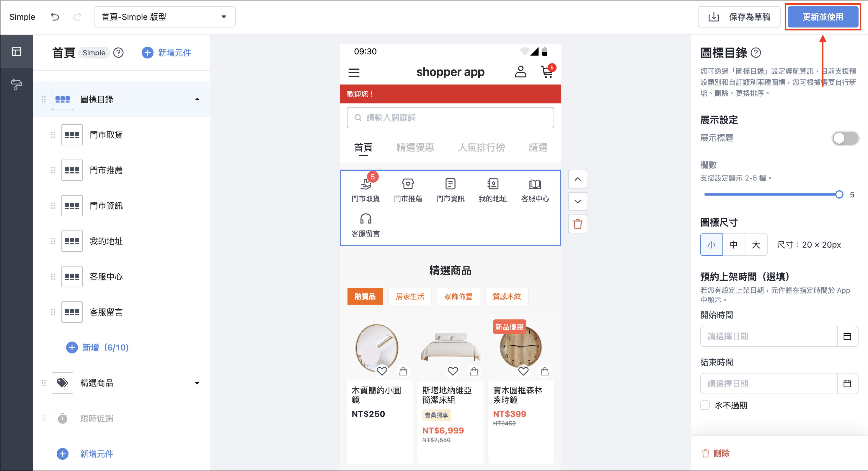
Task: Toggle the 展示標題 switch
Action: (x=845, y=138)
